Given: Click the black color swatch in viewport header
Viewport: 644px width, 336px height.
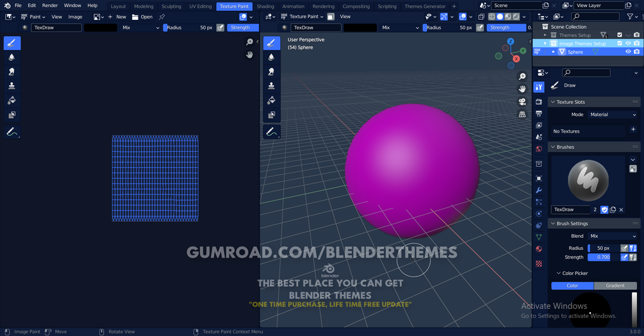Looking at the screenshot, I should pos(359,28).
